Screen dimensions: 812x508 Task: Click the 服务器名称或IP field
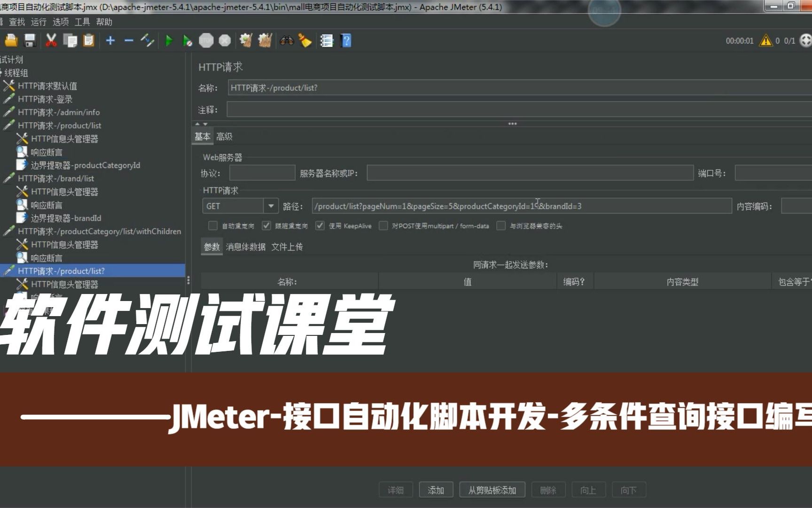tap(530, 173)
